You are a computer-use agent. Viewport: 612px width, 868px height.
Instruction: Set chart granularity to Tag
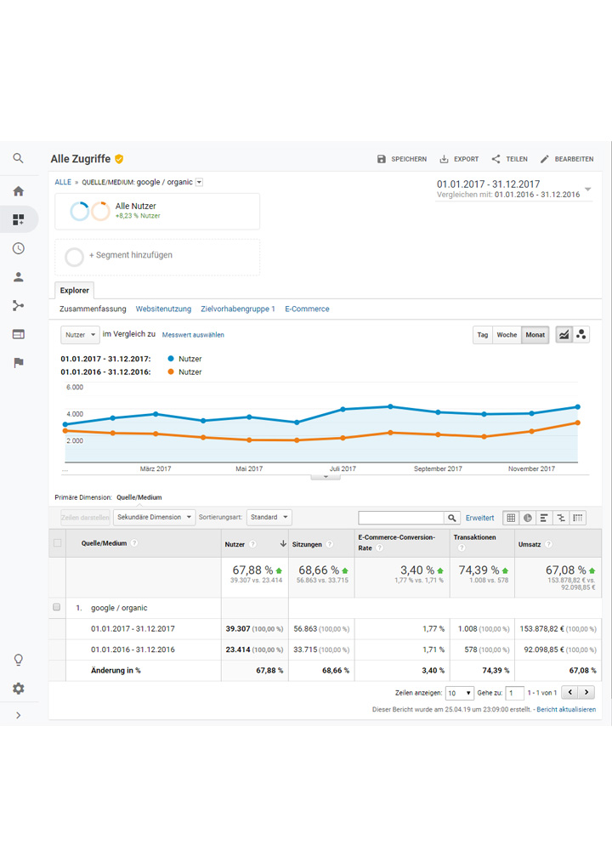point(483,334)
